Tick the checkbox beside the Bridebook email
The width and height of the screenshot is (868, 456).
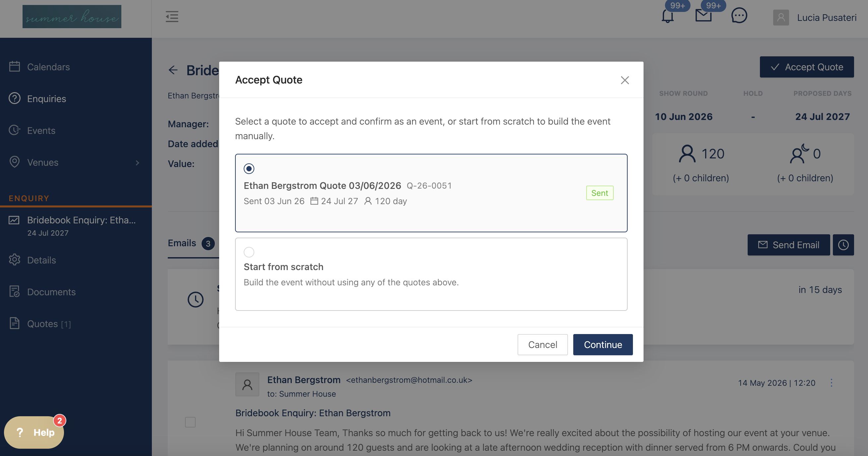[190, 422]
